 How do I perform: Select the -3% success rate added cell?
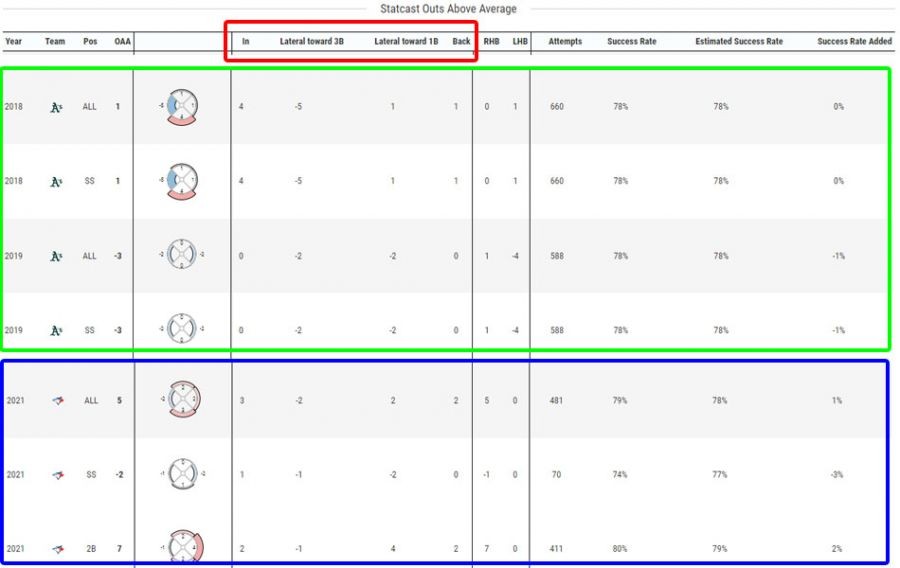coord(837,474)
